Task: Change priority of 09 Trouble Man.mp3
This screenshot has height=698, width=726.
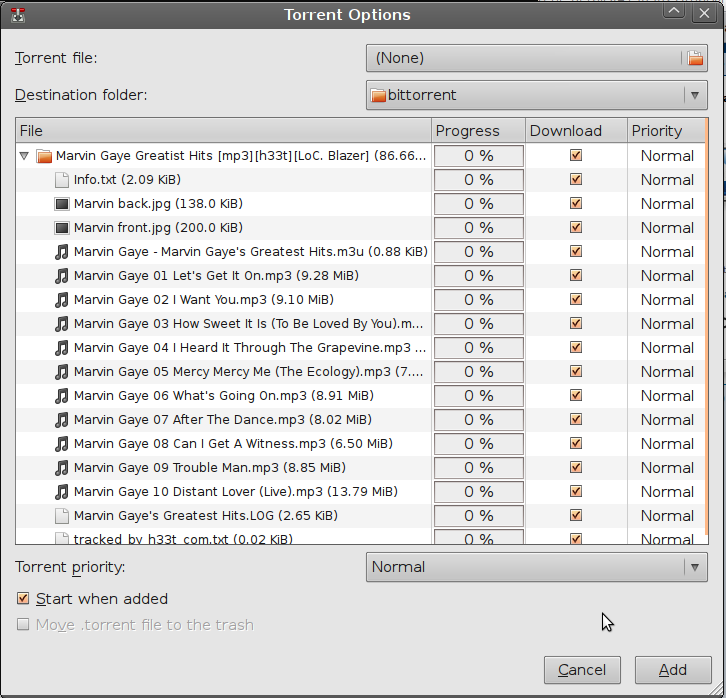Action: pos(667,468)
